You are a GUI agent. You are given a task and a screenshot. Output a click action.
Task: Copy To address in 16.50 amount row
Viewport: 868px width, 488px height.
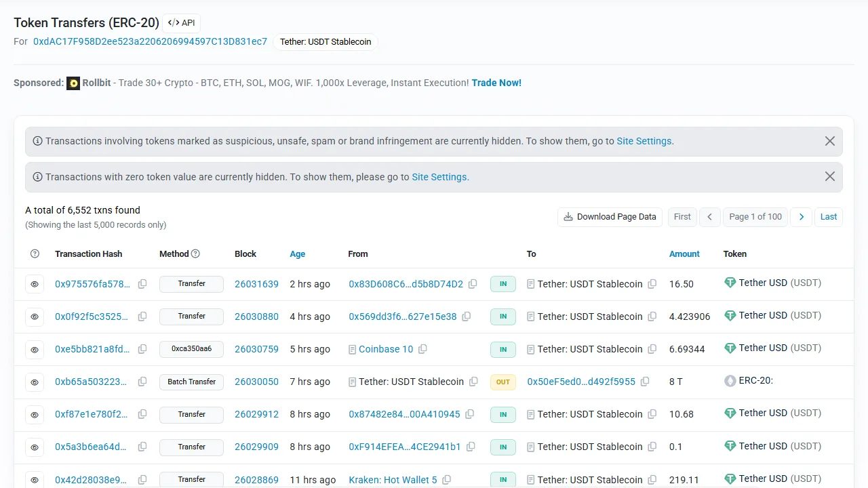coord(652,284)
